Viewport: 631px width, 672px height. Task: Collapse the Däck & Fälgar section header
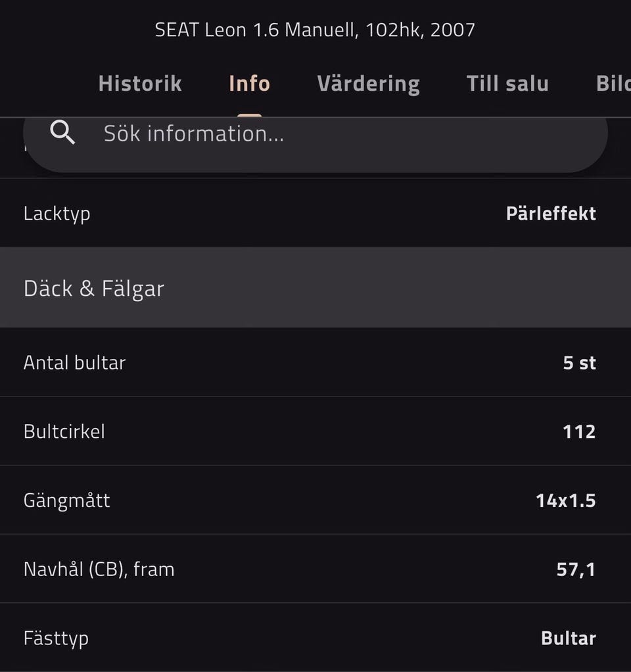click(x=315, y=288)
